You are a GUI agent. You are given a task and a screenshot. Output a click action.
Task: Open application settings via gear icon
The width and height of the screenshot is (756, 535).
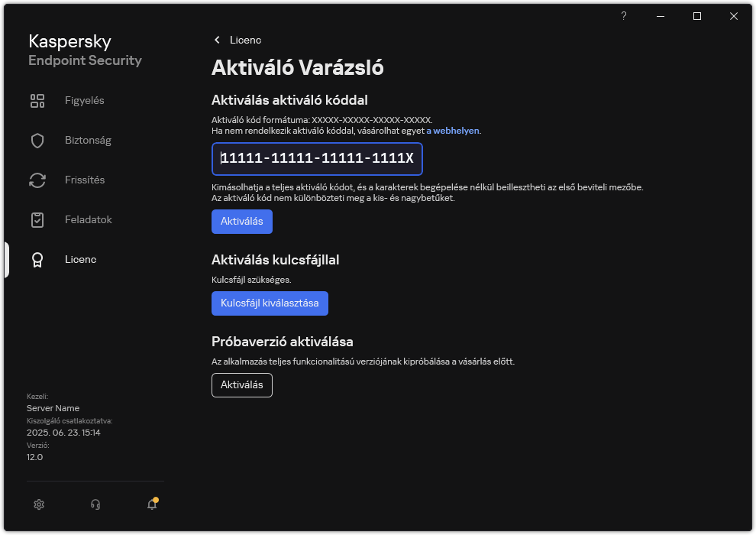(x=39, y=504)
